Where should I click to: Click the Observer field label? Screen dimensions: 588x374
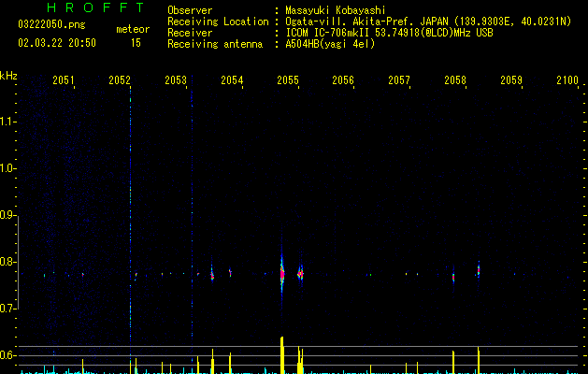[x=190, y=10]
